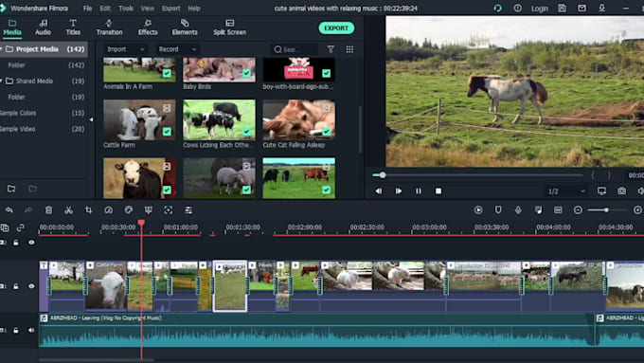Image resolution: width=644 pixels, height=363 pixels.
Task: Open the Edit menu
Action: [105, 9]
